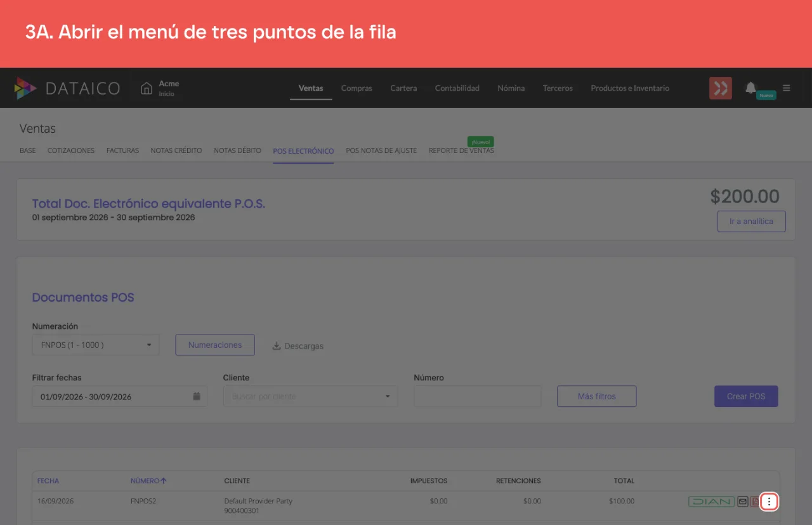
Task: Switch to the Facturas tab
Action: click(x=122, y=151)
